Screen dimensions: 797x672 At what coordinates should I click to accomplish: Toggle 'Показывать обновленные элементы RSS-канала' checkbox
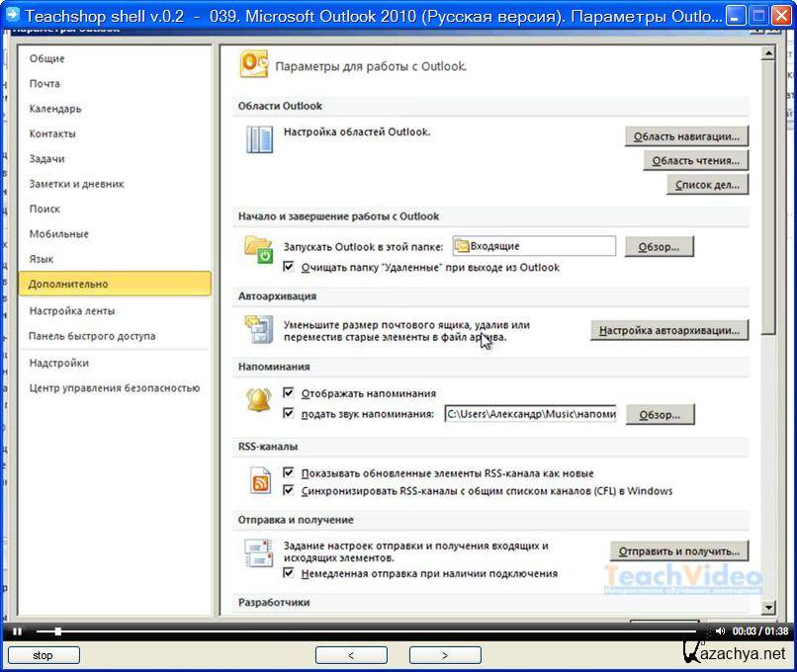point(289,473)
